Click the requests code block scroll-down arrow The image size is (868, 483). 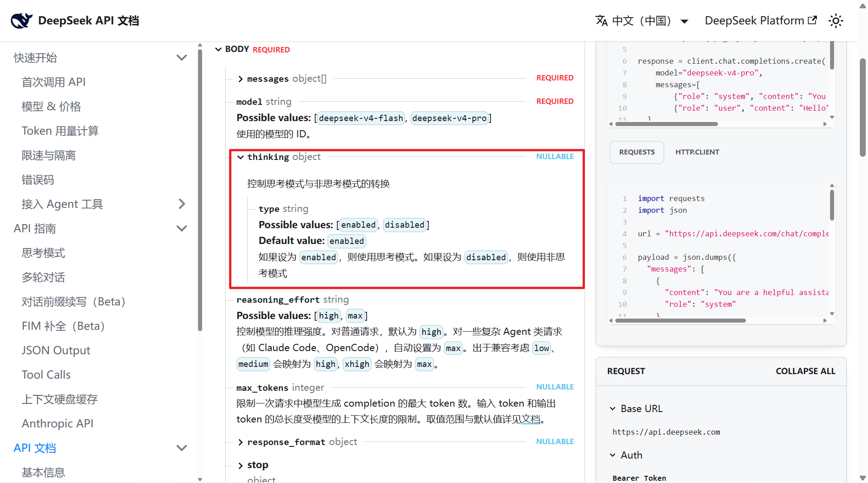pos(832,314)
